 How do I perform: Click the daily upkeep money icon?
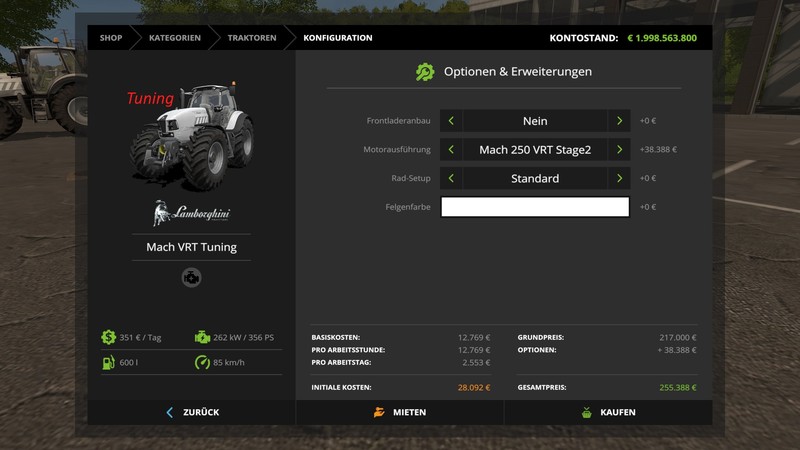point(108,337)
